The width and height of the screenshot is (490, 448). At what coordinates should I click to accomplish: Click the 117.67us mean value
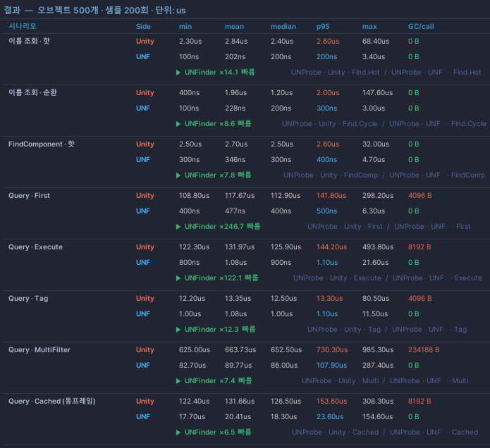coord(240,196)
